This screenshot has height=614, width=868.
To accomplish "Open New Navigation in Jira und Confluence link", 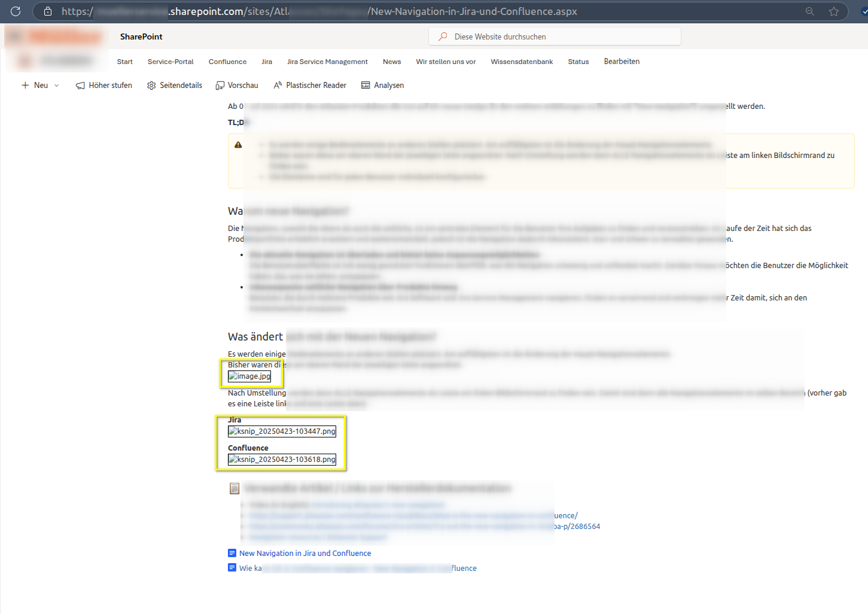I will point(305,553).
